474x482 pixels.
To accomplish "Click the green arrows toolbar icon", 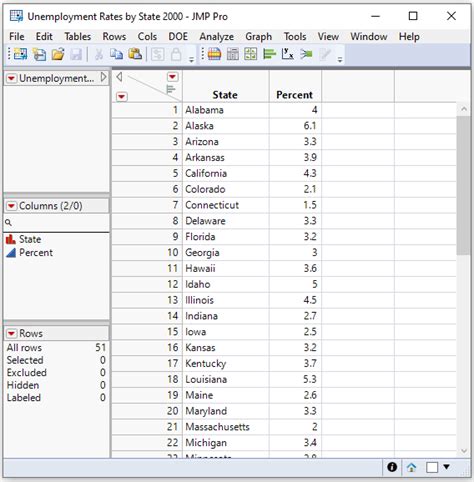I will point(306,54).
